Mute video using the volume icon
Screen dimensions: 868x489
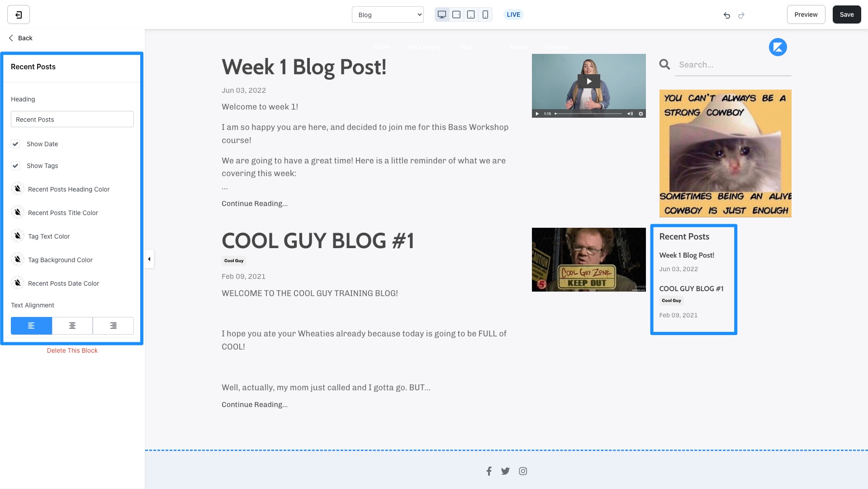click(x=630, y=114)
